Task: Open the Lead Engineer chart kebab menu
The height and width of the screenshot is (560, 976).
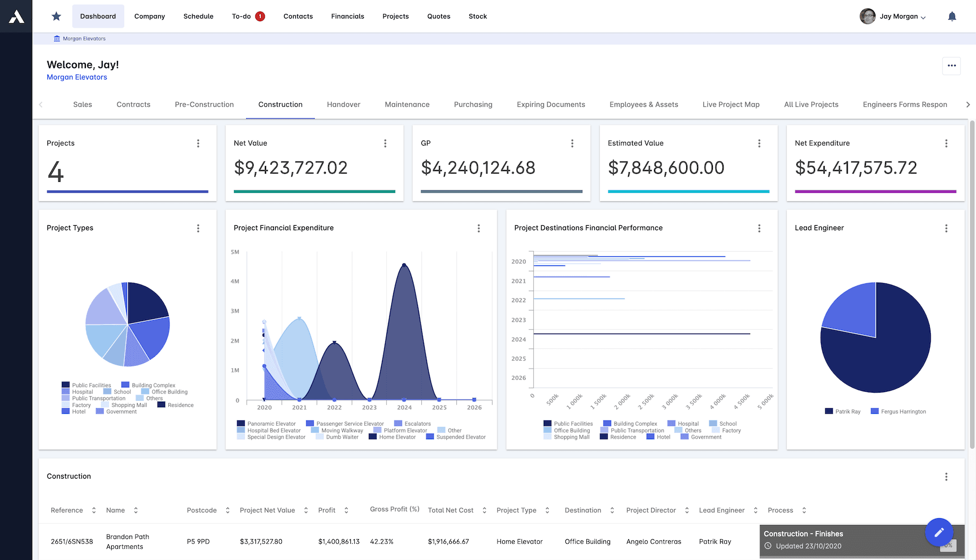Action: pyautogui.click(x=946, y=228)
